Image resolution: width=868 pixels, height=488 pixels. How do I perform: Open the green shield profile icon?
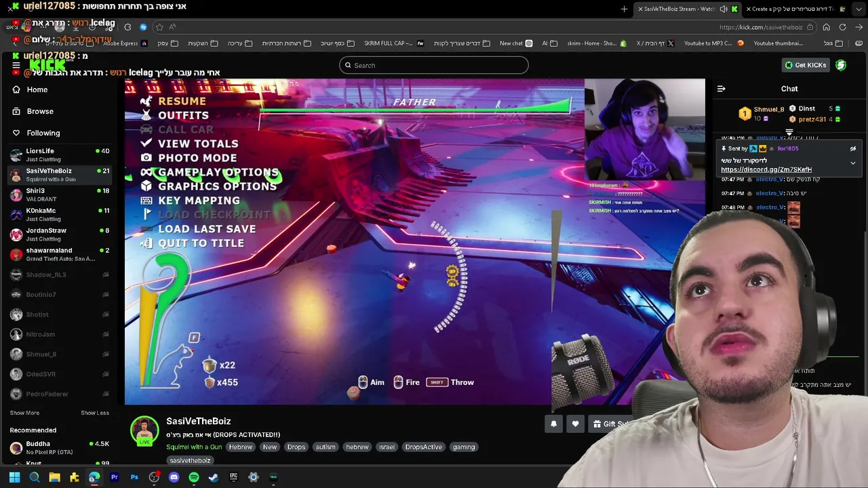(x=841, y=65)
